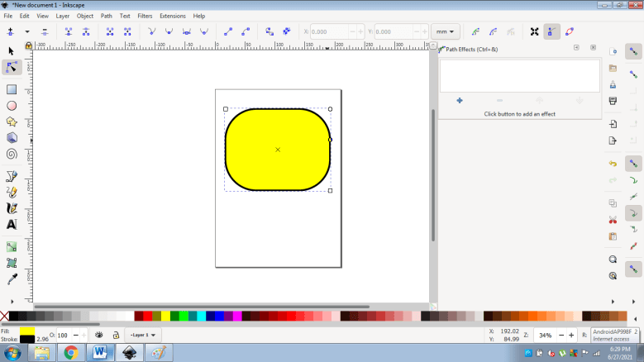This screenshot has height=362, width=644.
Task: Open the insert node options dropdown
Action: pyautogui.click(x=27, y=31)
